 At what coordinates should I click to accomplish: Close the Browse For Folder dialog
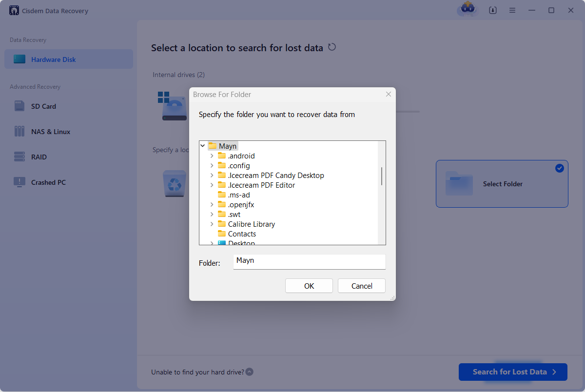(389, 94)
